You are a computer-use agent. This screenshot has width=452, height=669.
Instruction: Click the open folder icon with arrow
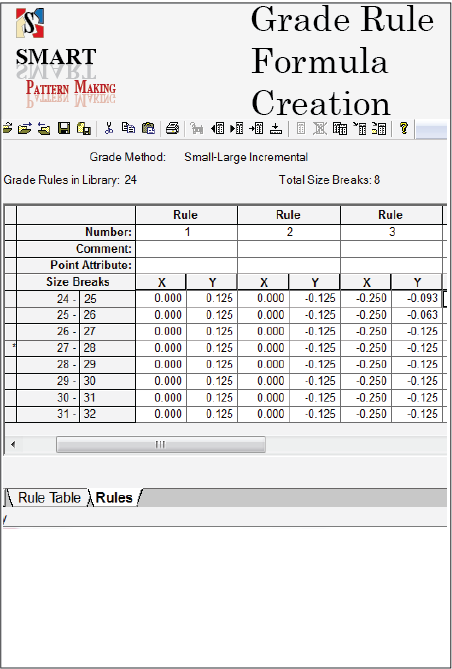(25, 128)
